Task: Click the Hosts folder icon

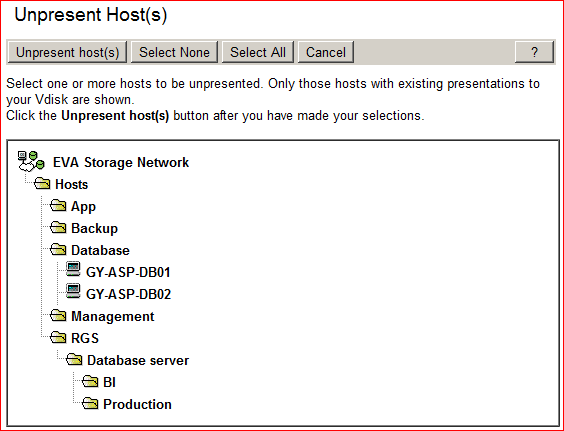Action: pyautogui.click(x=42, y=183)
